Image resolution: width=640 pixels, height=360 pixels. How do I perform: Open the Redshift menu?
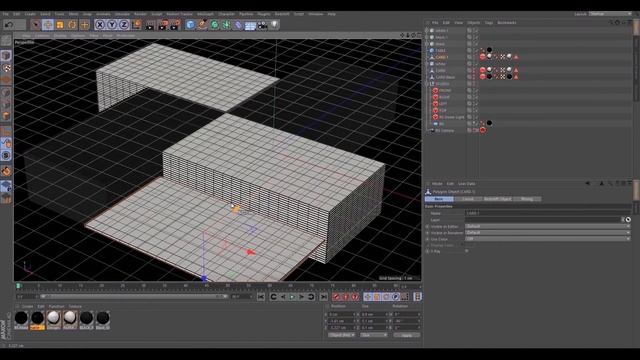click(282, 14)
